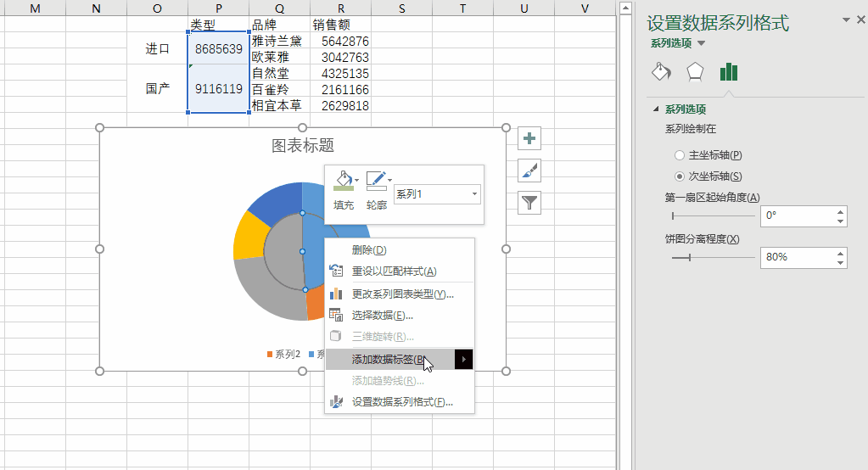Open the fill color dropdown arrow
The height and width of the screenshot is (470, 868).
click(356, 181)
